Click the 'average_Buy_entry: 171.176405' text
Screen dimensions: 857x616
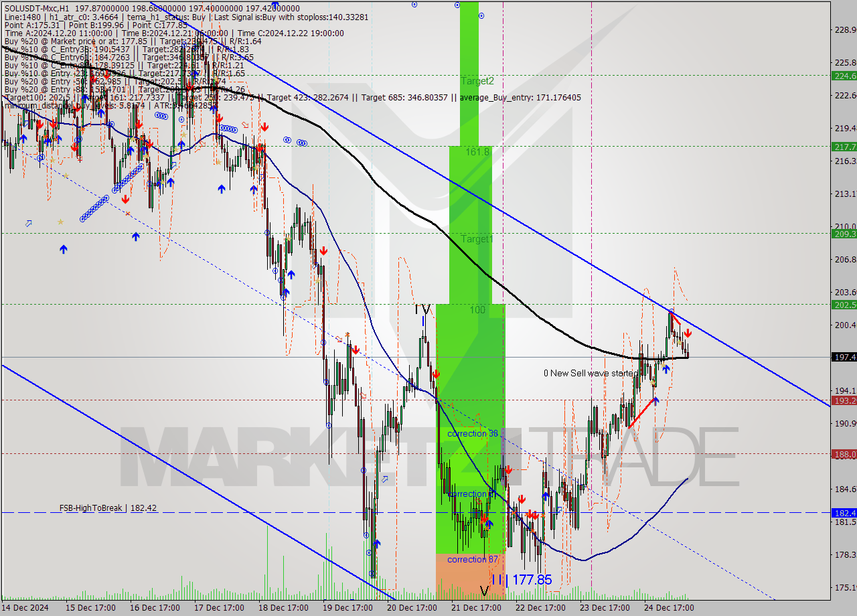pos(520,97)
